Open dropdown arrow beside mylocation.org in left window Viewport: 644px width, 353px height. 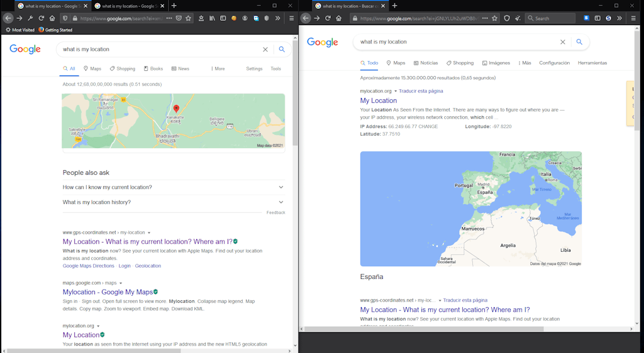tap(98, 327)
